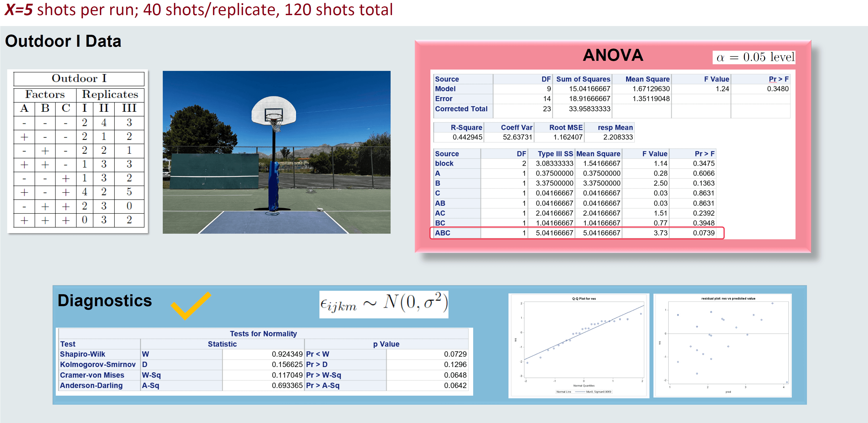The width and height of the screenshot is (868, 423).
Task: Click the 'ANOVA' title
Action: [x=613, y=55]
